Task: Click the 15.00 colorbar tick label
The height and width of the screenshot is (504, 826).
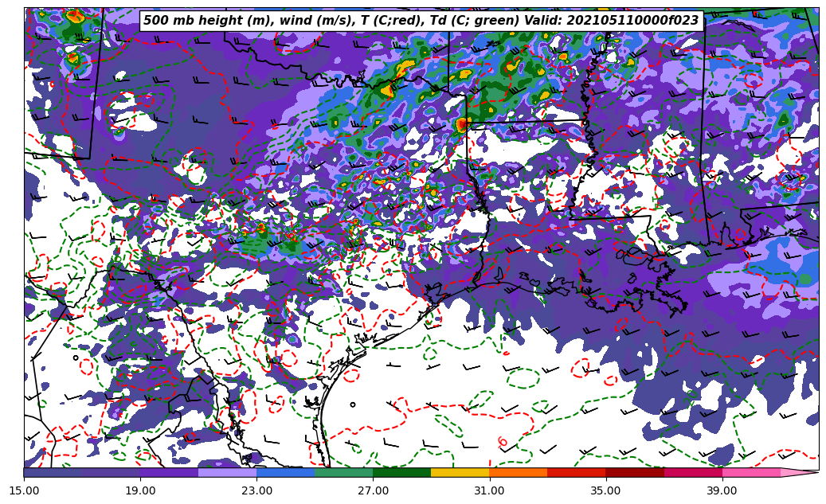Action: pos(24,490)
